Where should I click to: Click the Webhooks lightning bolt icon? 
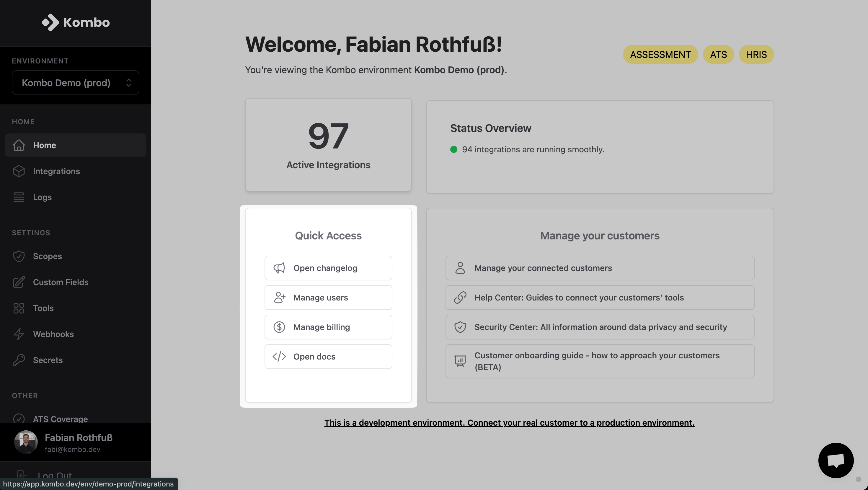[x=19, y=334]
